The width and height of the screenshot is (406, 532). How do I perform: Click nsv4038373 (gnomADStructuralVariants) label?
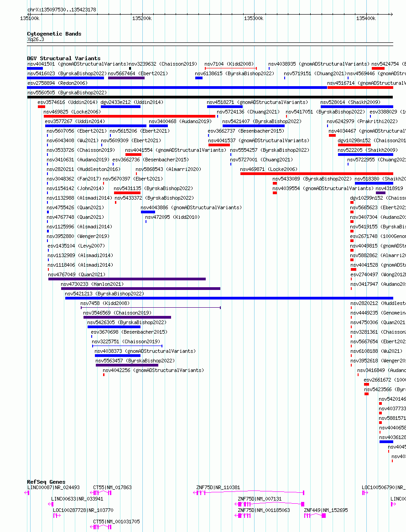(x=145, y=351)
